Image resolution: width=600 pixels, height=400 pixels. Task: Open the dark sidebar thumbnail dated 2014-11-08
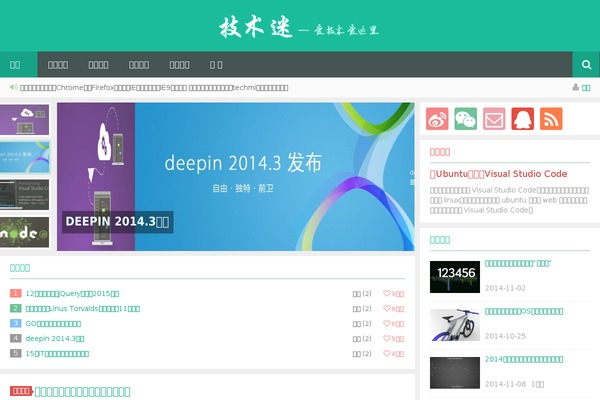(455, 373)
